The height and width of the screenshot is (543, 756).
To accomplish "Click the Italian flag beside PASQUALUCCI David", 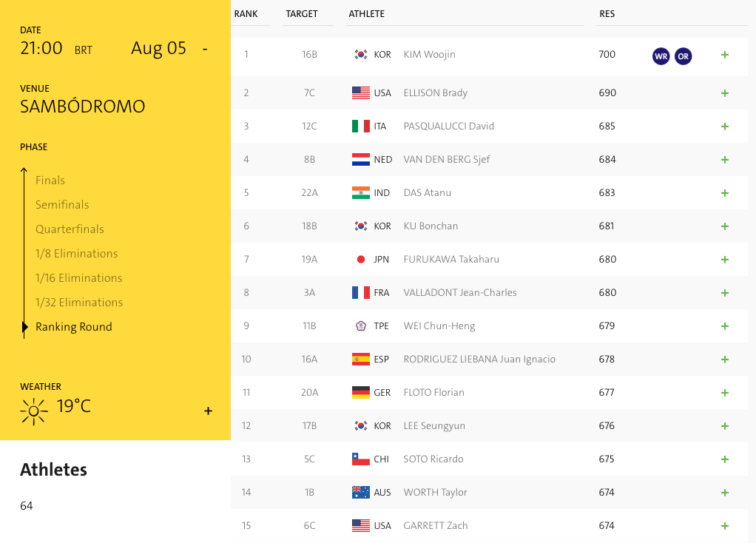I will (x=361, y=127).
